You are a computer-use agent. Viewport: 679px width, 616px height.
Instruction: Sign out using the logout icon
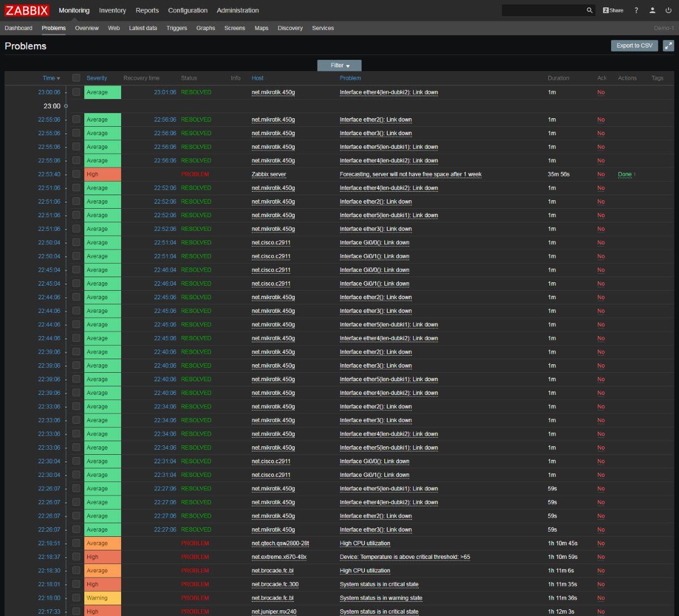click(669, 10)
